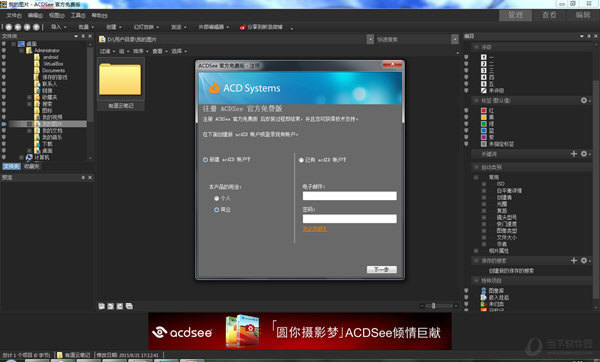The width and height of the screenshot is (600, 362).
Task: Select the purple (紫) color label swatch
Action: tap(484, 137)
